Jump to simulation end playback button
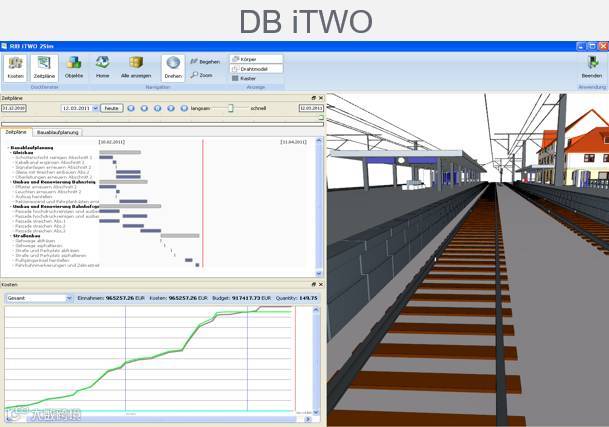The height and width of the screenshot is (427, 609). point(184,108)
